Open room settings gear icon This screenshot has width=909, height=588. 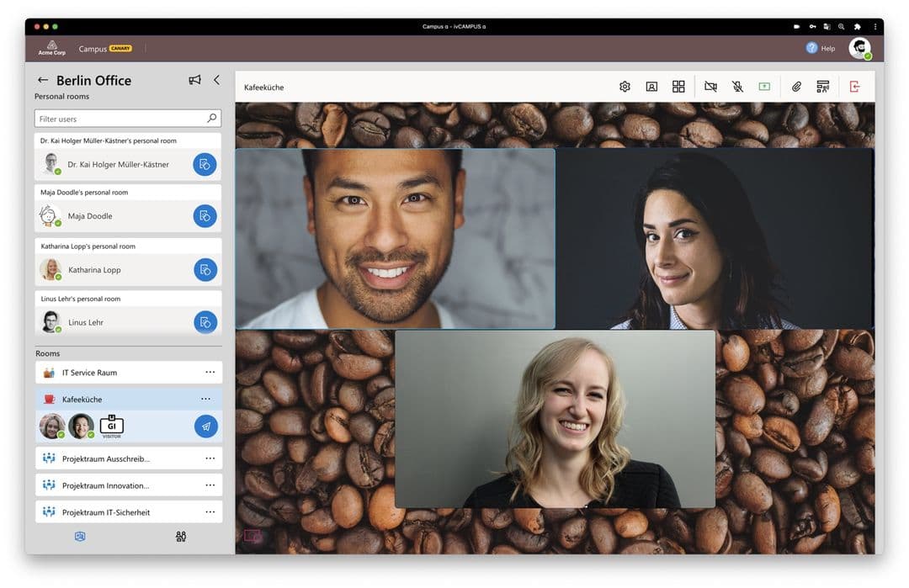point(625,87)
